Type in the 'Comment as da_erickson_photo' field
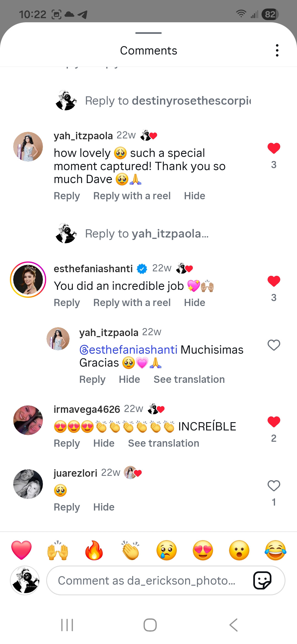Viewport: 297px width, 644px height. 147,581
